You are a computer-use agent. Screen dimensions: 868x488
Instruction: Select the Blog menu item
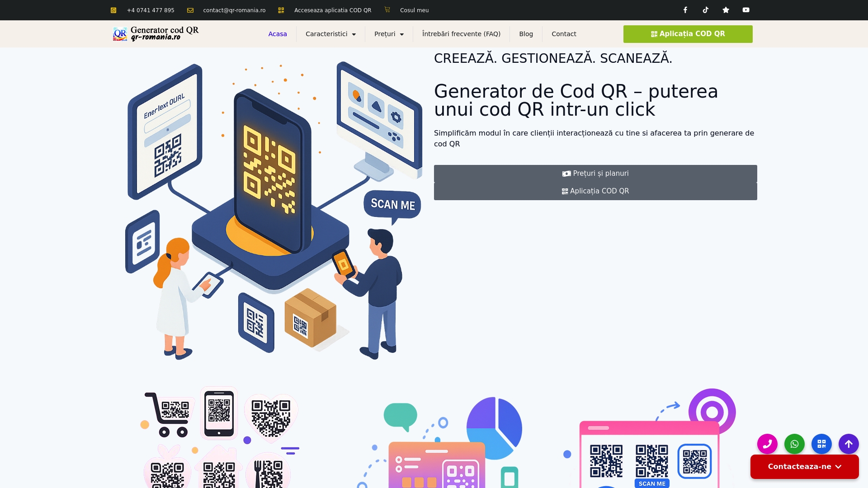(526, 34)
